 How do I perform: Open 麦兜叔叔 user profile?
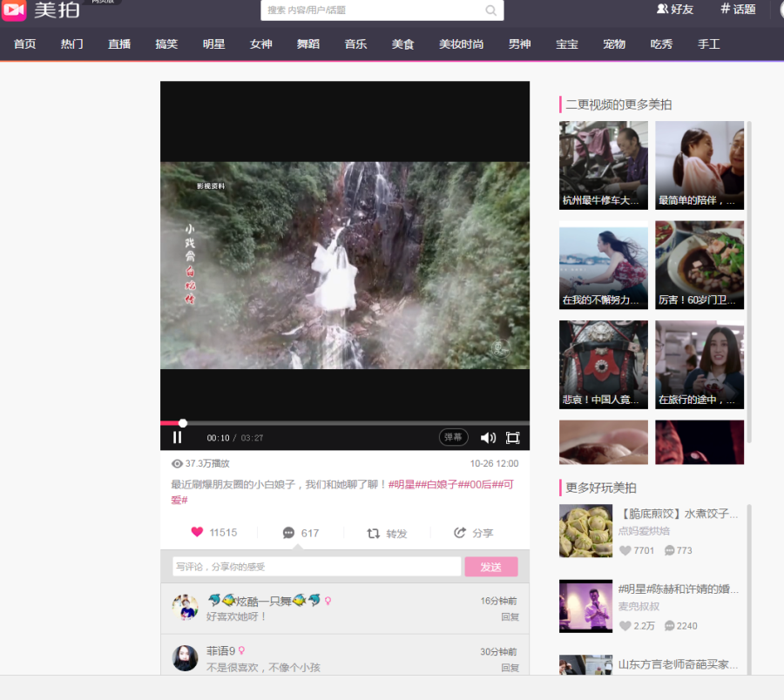[639, 606]
